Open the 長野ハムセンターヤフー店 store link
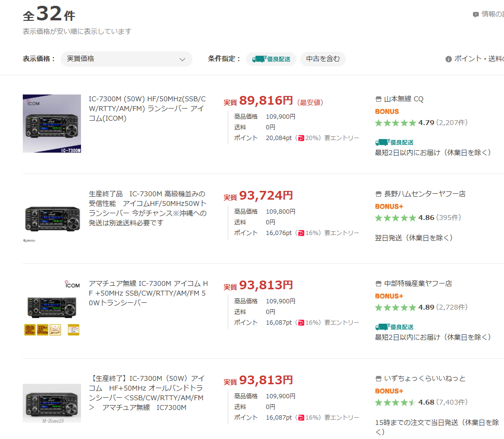Screen dimensions: 504x439 (x=424, y=194)
